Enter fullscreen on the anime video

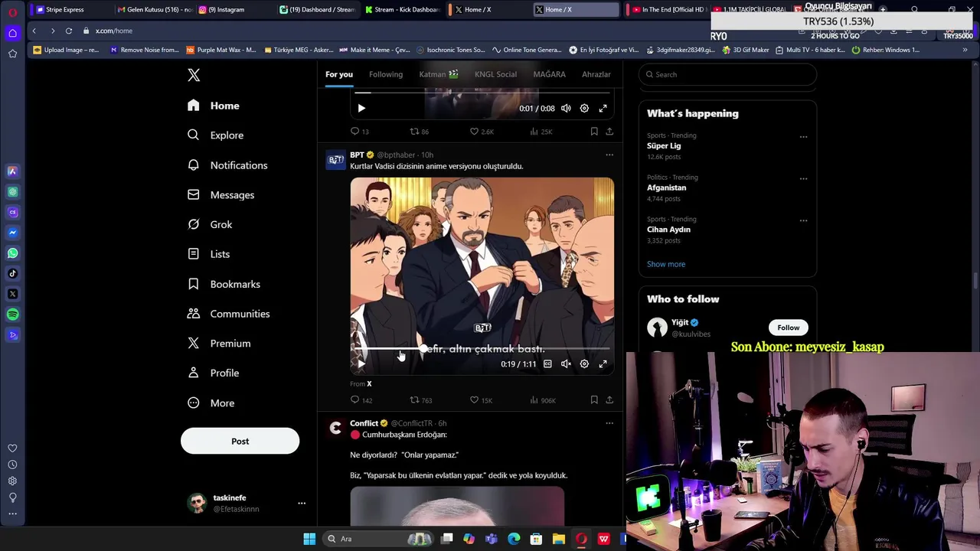click(x=603, y=364)
